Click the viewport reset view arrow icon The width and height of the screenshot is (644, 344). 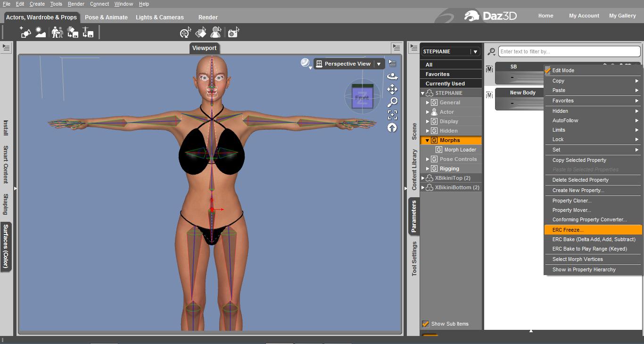(x=392, y=127)
